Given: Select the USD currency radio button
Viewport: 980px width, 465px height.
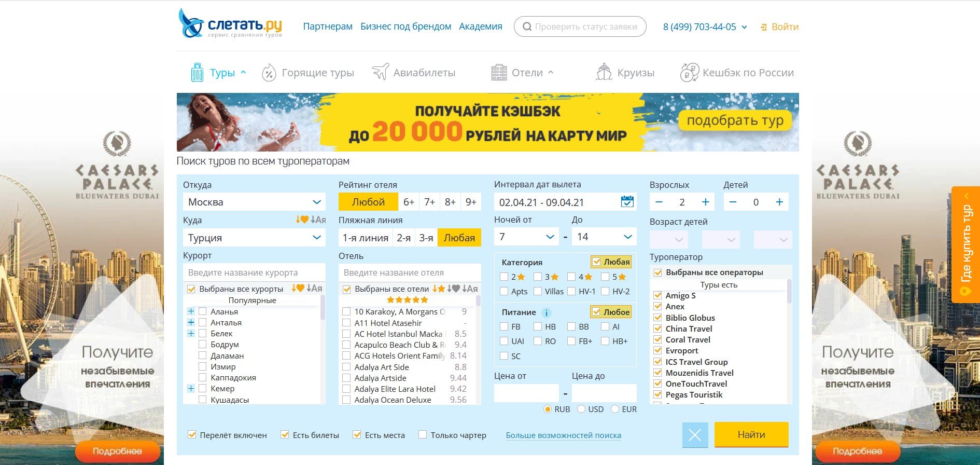Looking at the screenshot, I should (x=581, y=409).
